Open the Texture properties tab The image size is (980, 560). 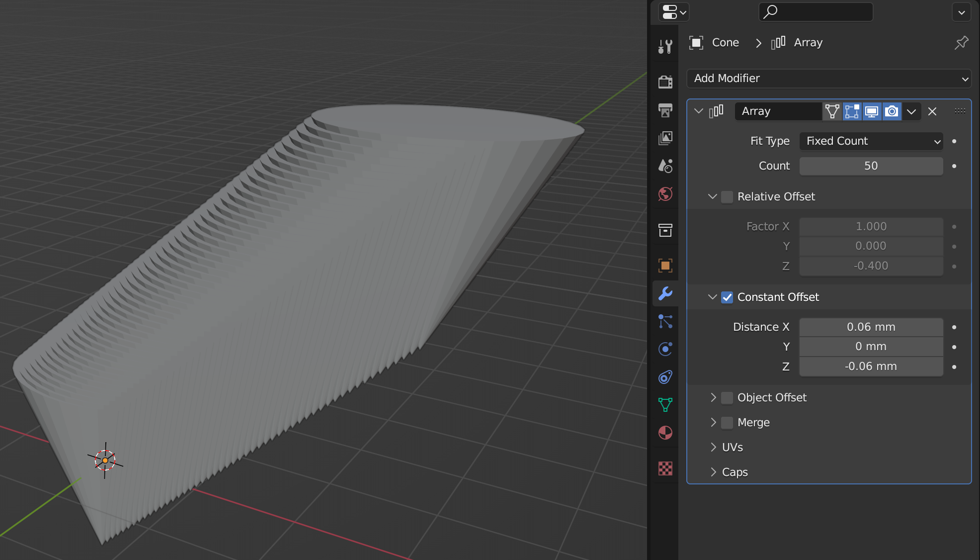click(665, 468)
